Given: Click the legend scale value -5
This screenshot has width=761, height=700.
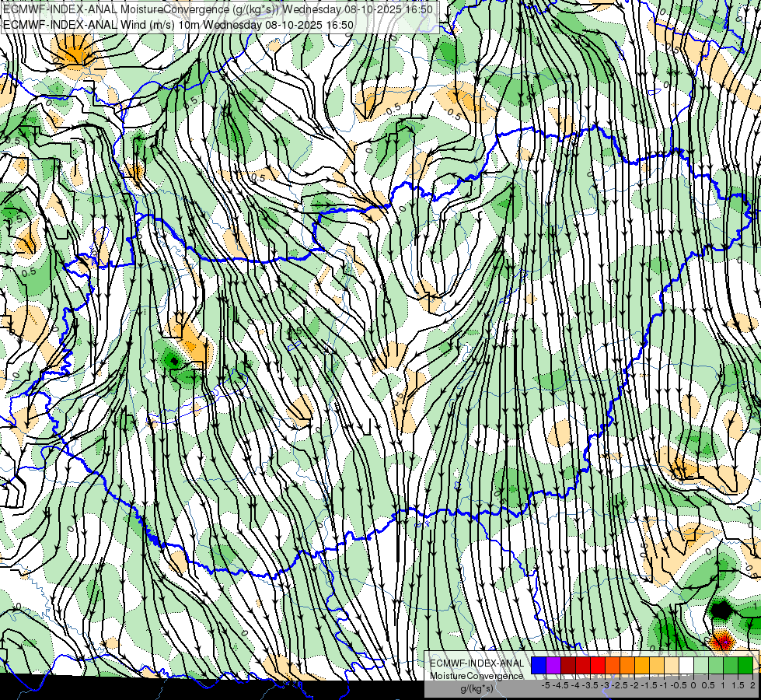Looking at the screenshot, I should [x=546, y=685].
